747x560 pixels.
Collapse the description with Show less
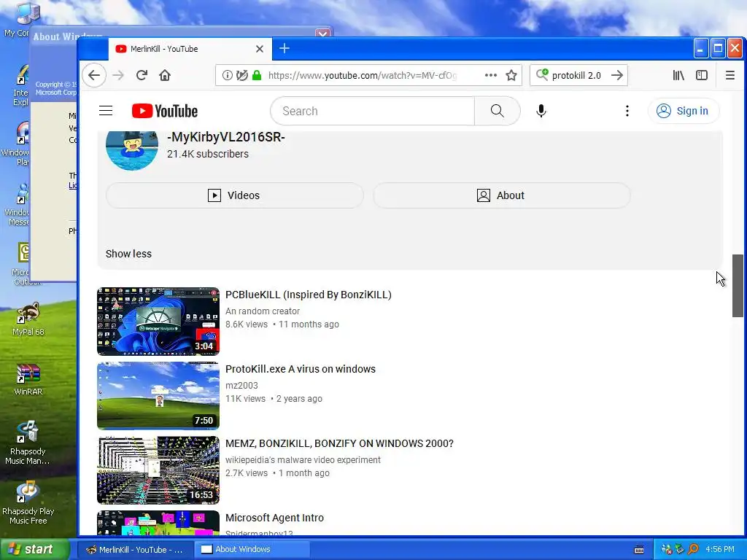click(x=128, y=254)
